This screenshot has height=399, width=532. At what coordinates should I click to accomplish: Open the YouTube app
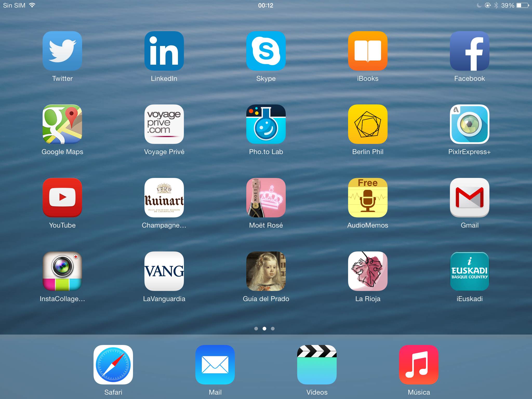point(62,198)
